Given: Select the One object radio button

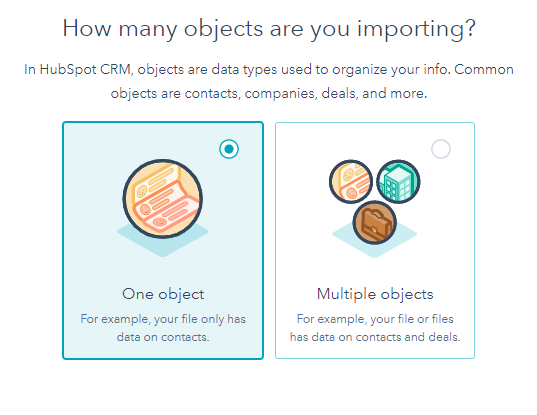Looking at the screenshot, I should click(229, 149).
